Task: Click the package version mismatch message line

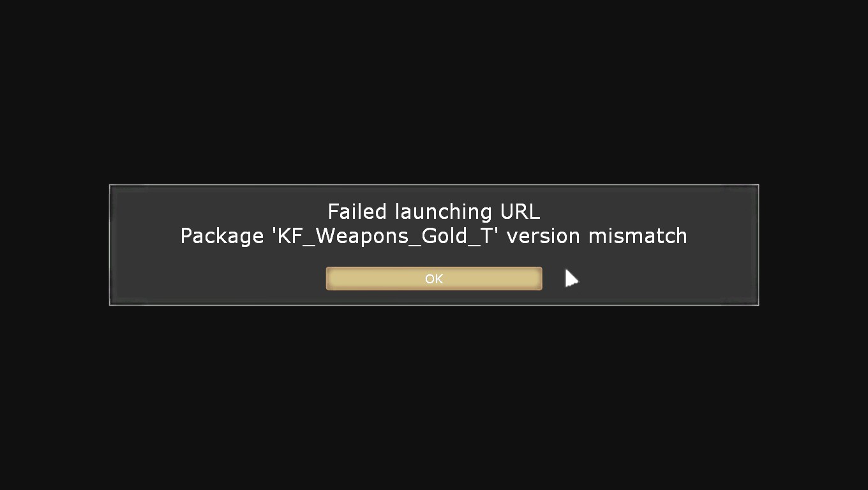Action: pos(434,236)
